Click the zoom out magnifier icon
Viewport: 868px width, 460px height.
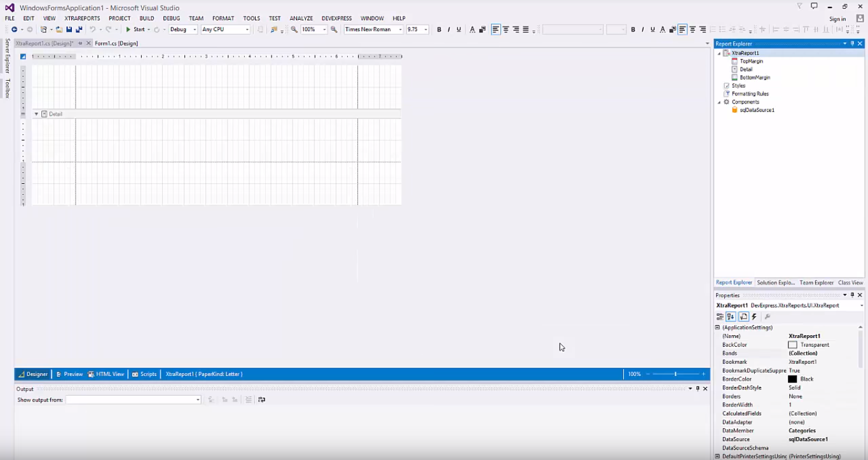[x=294, y=29]
